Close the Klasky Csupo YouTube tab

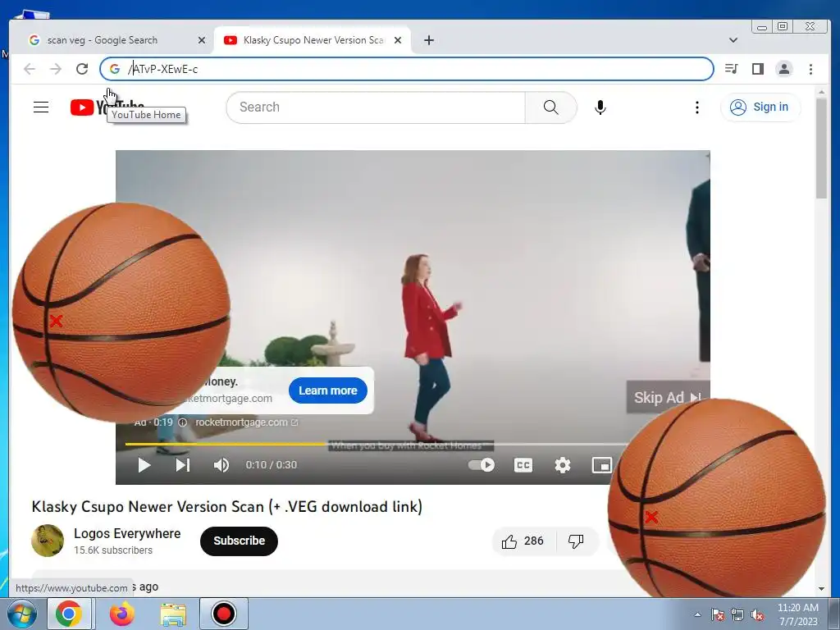(398, 40)
